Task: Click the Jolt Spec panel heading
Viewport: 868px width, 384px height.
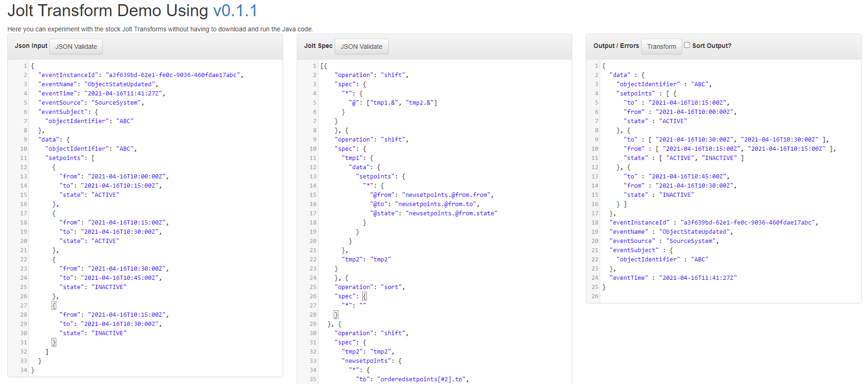Action: [318, 46]
